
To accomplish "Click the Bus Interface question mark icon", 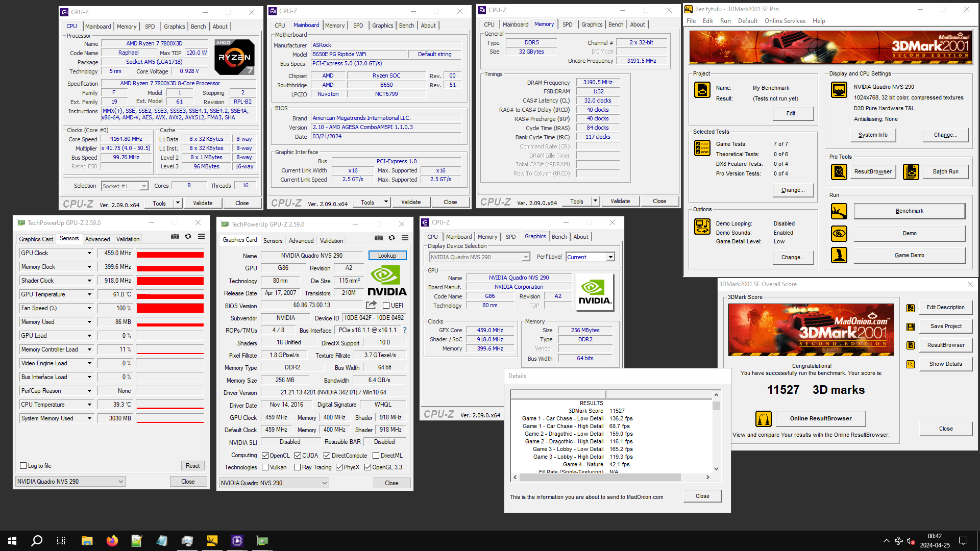I will (405, 330).
